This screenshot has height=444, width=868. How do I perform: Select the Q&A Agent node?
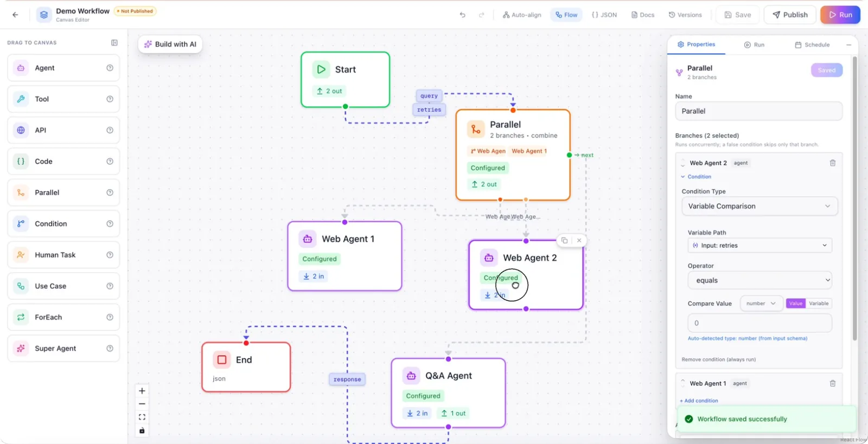pos(448,393)
